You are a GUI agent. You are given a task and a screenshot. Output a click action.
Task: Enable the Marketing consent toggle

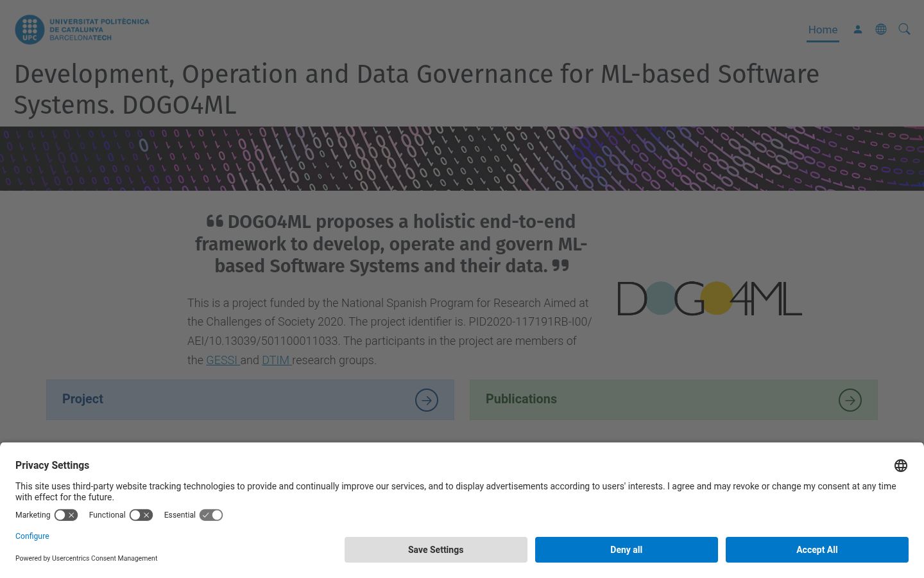click(x=66, y=515)
